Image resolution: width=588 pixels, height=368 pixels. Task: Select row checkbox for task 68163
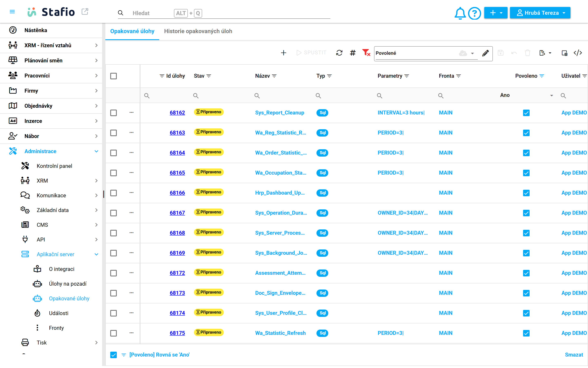coord(114,133)
